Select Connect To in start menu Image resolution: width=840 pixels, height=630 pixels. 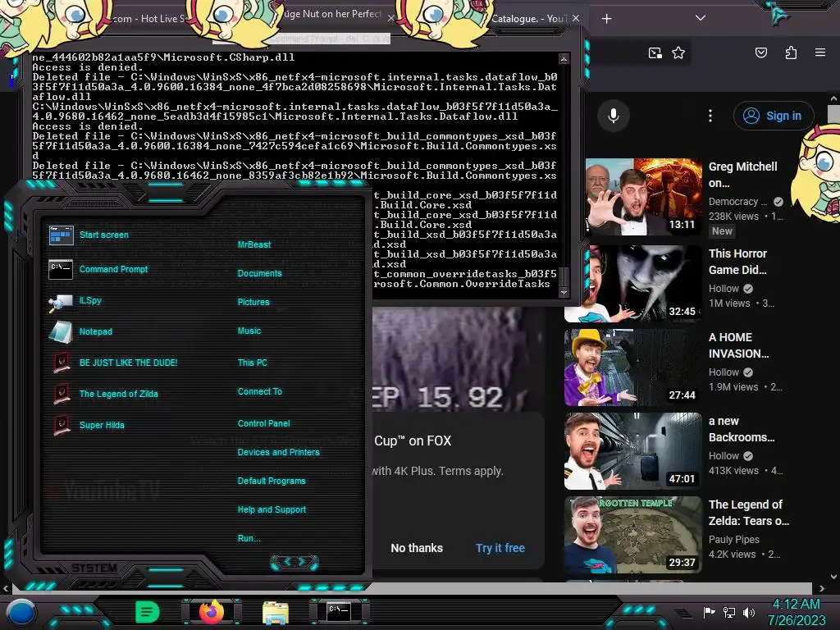(260, 391)
